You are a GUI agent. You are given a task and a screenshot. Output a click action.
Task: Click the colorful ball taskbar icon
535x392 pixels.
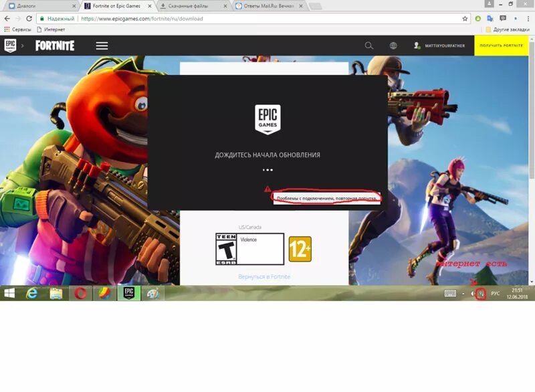pyautogui.click(x=104, y=293)
